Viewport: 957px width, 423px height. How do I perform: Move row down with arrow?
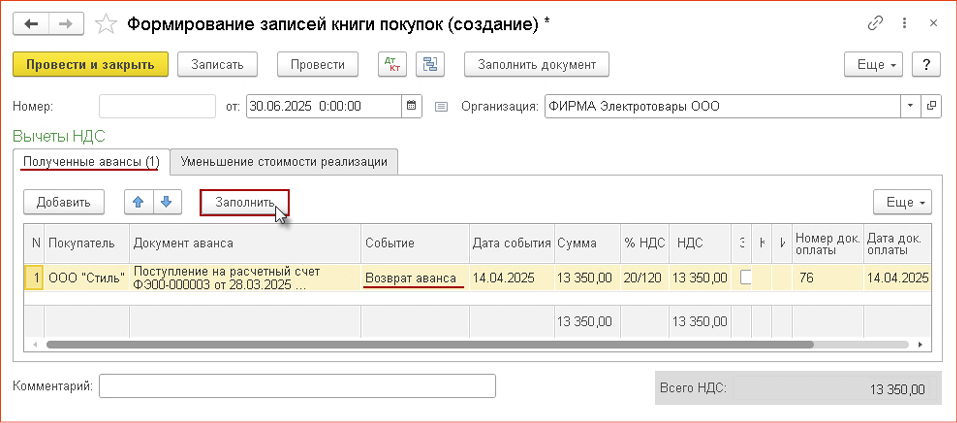165,202
